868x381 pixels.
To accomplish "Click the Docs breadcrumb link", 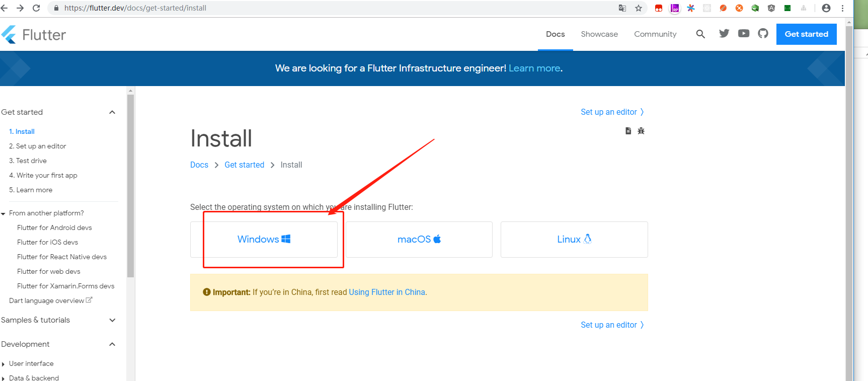I will click(199, 165).
